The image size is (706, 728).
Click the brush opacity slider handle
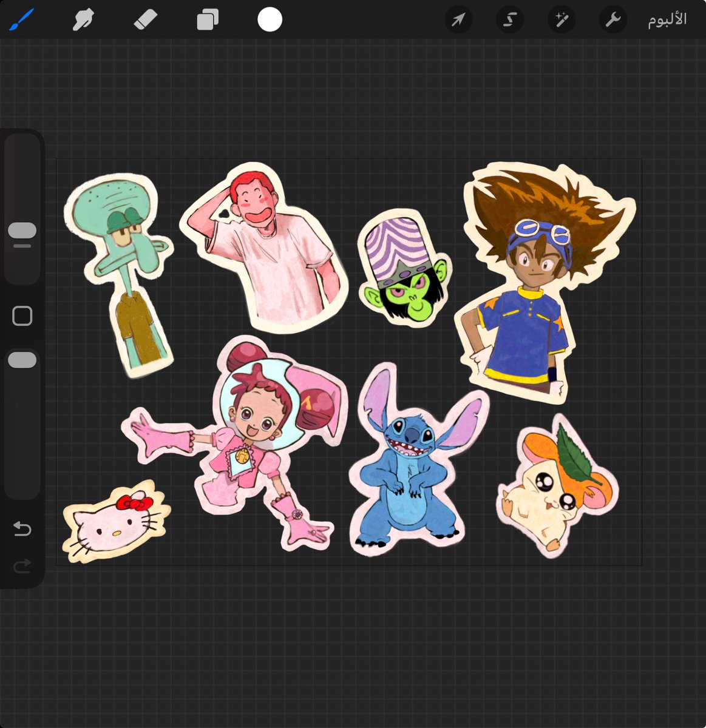coord(22,360)
